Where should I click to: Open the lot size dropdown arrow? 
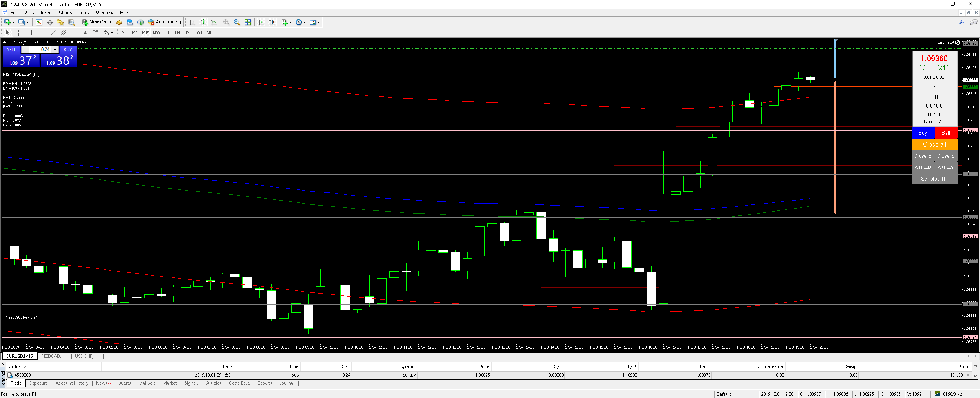[x=25, y=49]
